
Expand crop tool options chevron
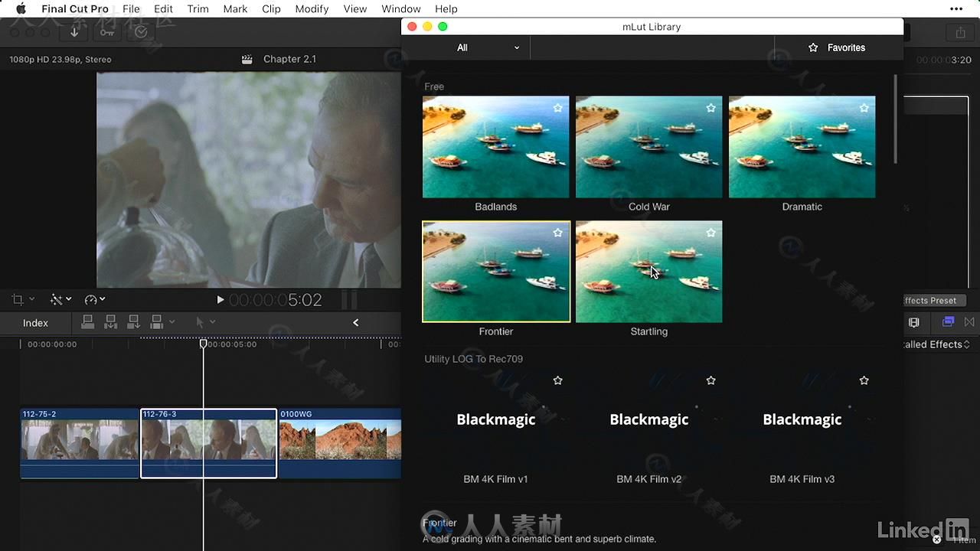coord(32,299)
